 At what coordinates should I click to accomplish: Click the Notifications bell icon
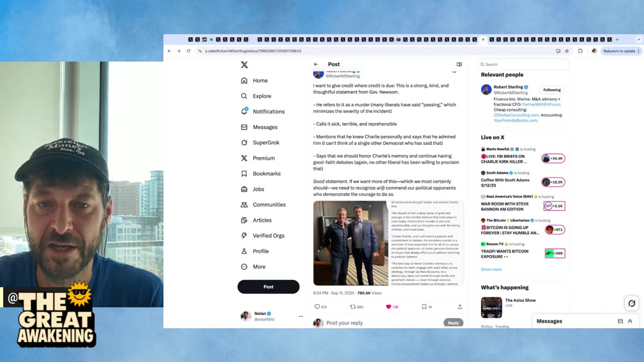tap(244, 111)
